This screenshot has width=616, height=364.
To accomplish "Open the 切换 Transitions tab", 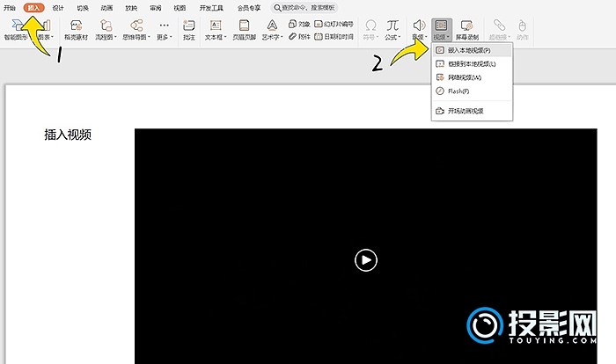I will tap(83, 8).
